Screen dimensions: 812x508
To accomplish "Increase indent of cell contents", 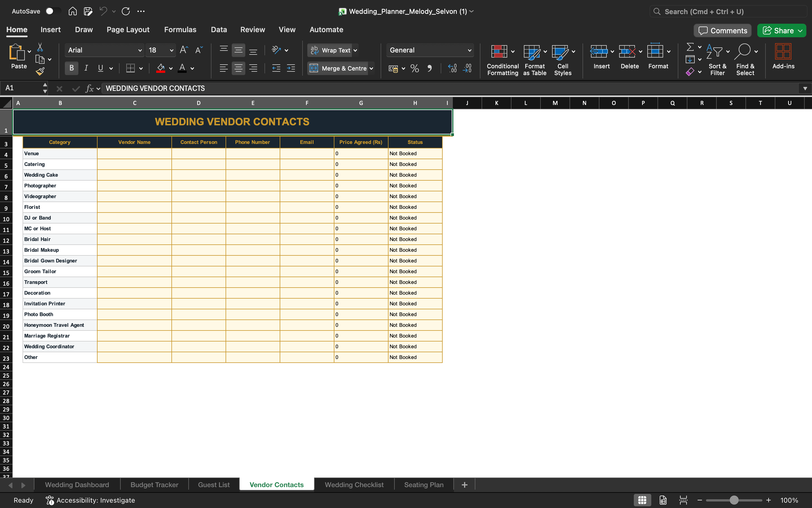I will tap(291, 68).
